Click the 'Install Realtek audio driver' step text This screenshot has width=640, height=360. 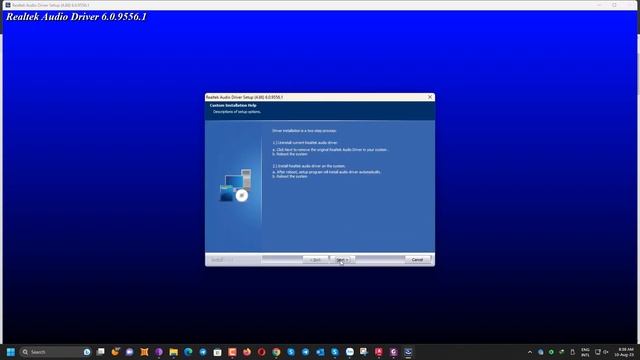coord(309,166)
